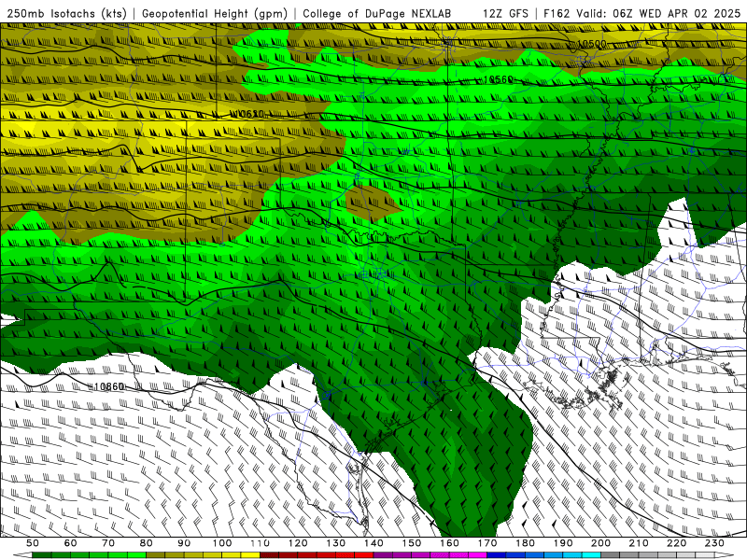Click the 90 label on the color scale
747x560 pixels.
coord(184,543)
